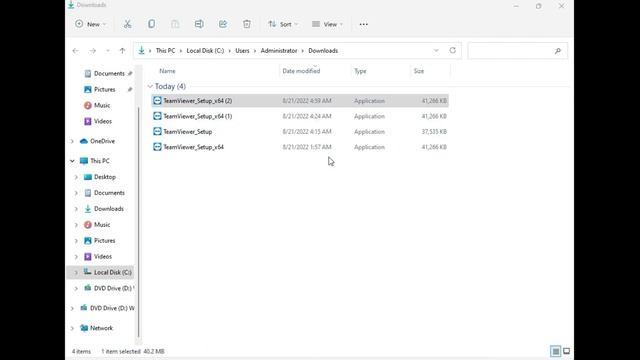Screen dimensions: 640x360
Task: Open the Sort options dropdown
Action: click(x=283, y=24)
